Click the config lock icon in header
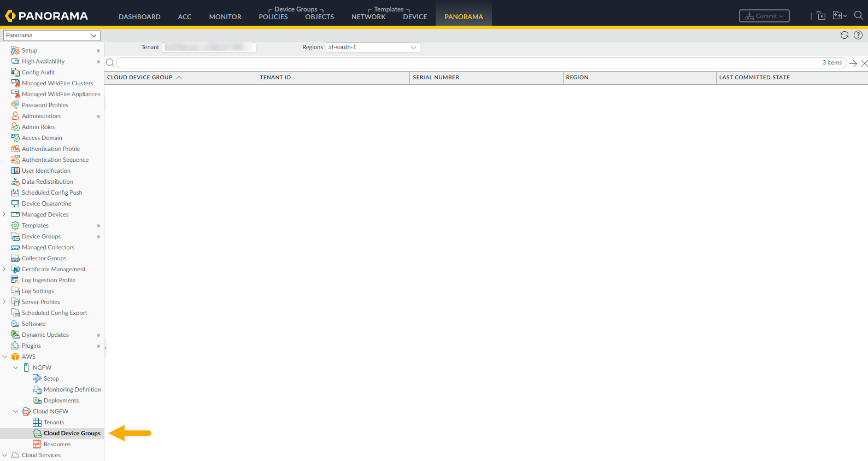 [x=821, y=15]
